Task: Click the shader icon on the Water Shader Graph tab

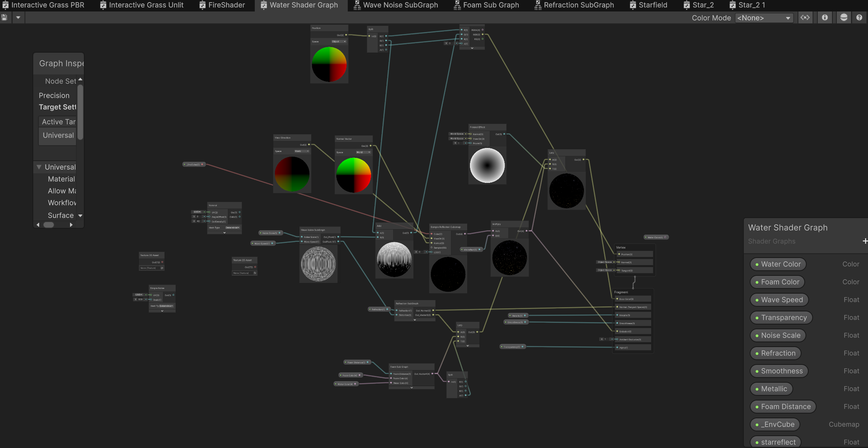Action: [264, 5]
